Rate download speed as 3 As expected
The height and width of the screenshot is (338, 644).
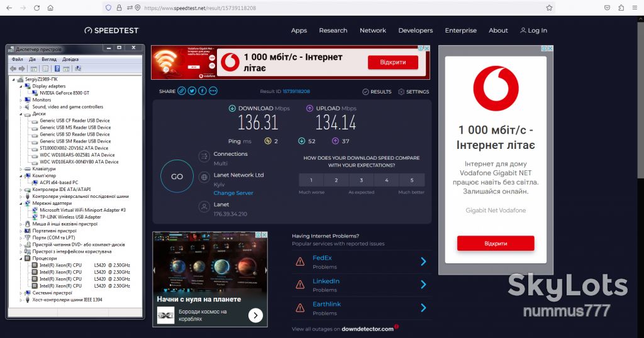coord(362,180)
